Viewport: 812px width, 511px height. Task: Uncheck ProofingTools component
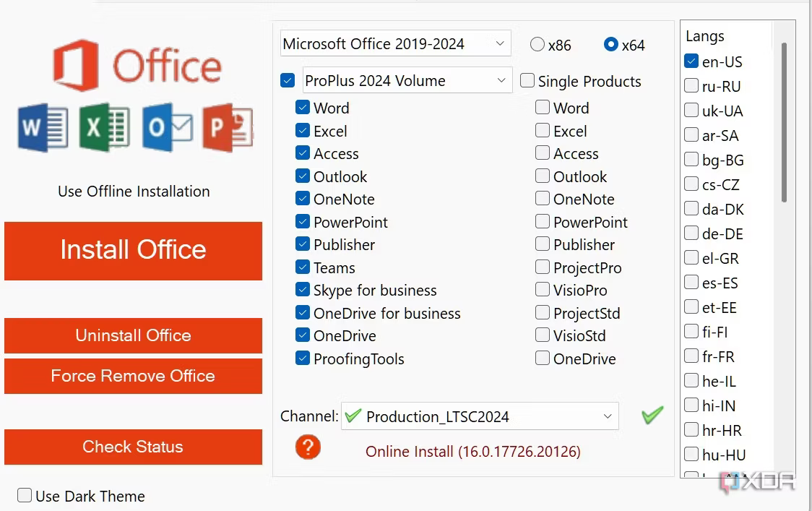303,358
